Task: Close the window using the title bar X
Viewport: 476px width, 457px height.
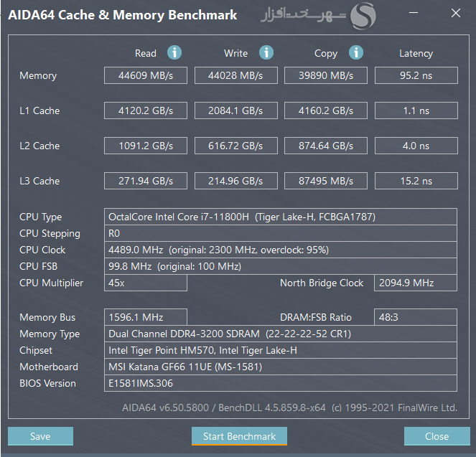Action: [456, 13]
